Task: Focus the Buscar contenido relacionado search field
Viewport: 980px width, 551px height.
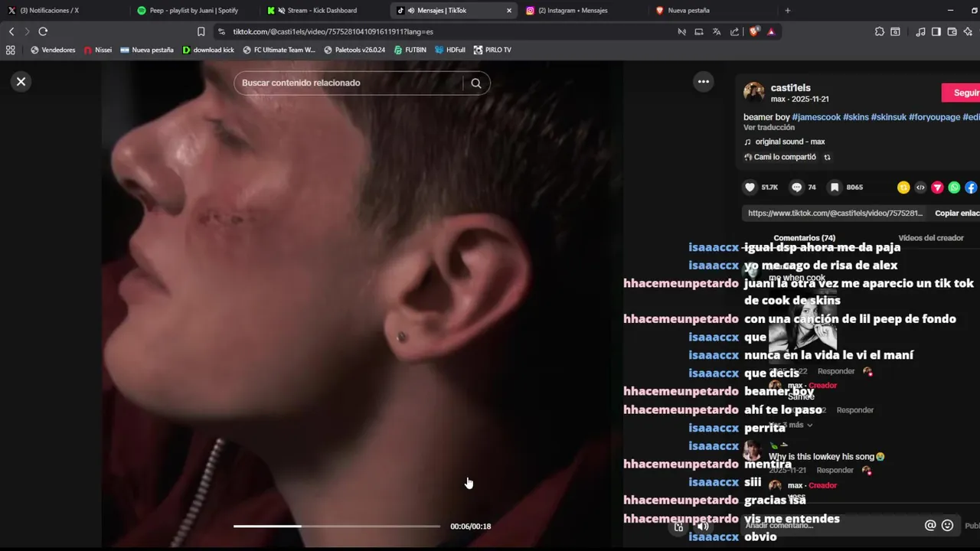Action: 348,83
